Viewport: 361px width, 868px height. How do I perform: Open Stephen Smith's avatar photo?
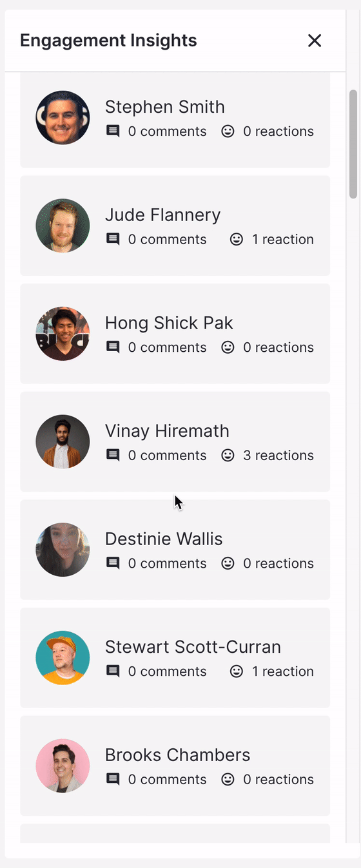coord(63,117)
